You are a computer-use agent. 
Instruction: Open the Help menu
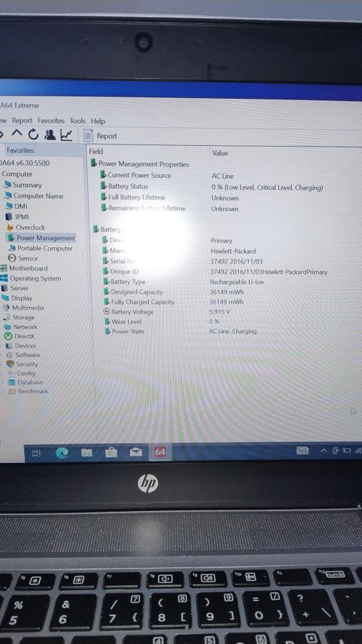point(98,121)
